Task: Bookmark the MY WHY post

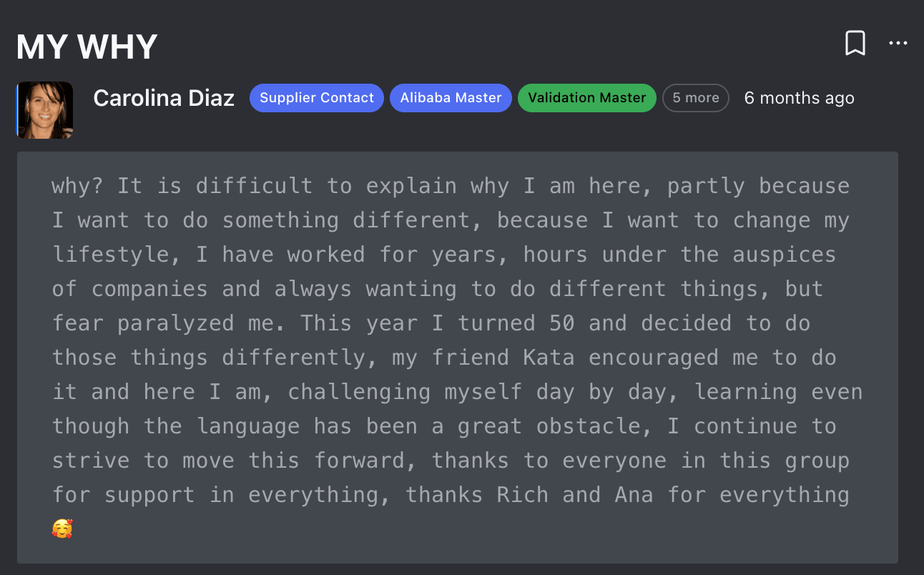Action: (855, 43)
